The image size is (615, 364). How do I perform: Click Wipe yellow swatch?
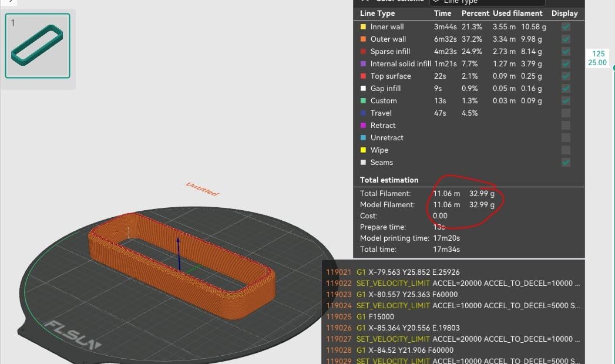[363, 150]
